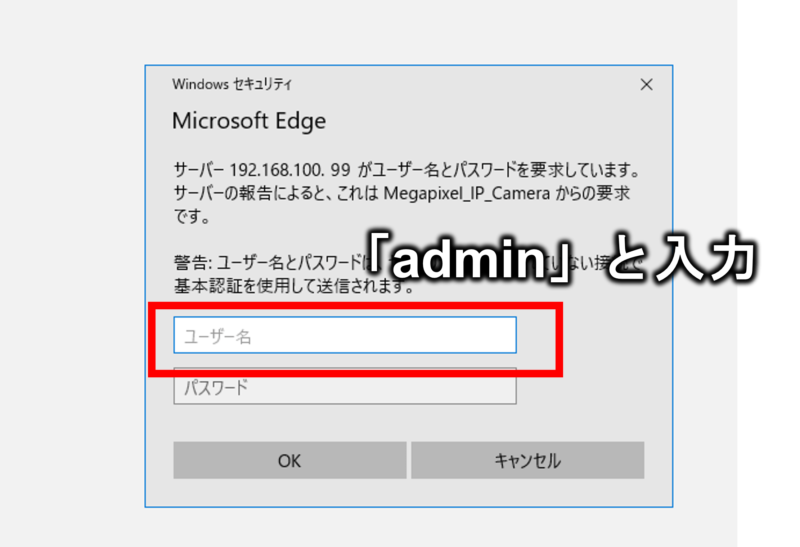Click the Megapixel_IP_Camera realm name
Image resolution: width=800 pixels, height=547 pixels.
467,193
